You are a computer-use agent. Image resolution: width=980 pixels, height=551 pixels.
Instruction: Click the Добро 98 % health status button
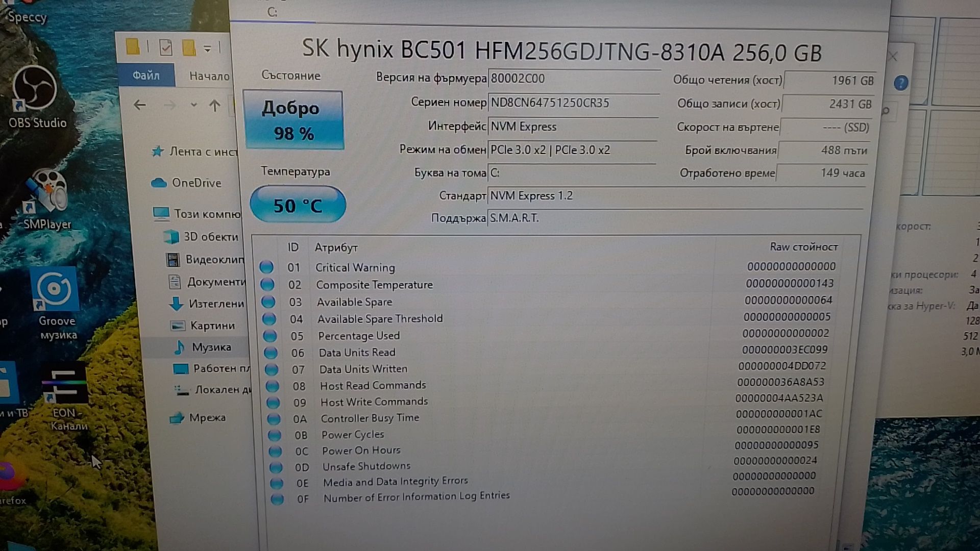pos(293,120)
